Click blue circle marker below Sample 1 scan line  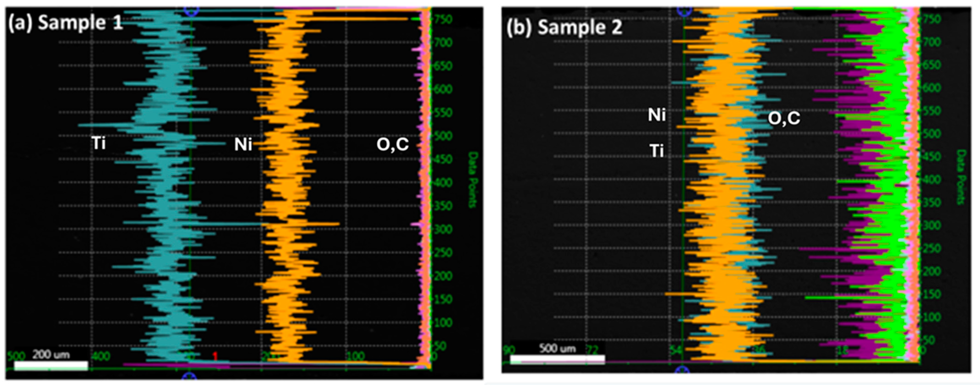coord(189,376)
